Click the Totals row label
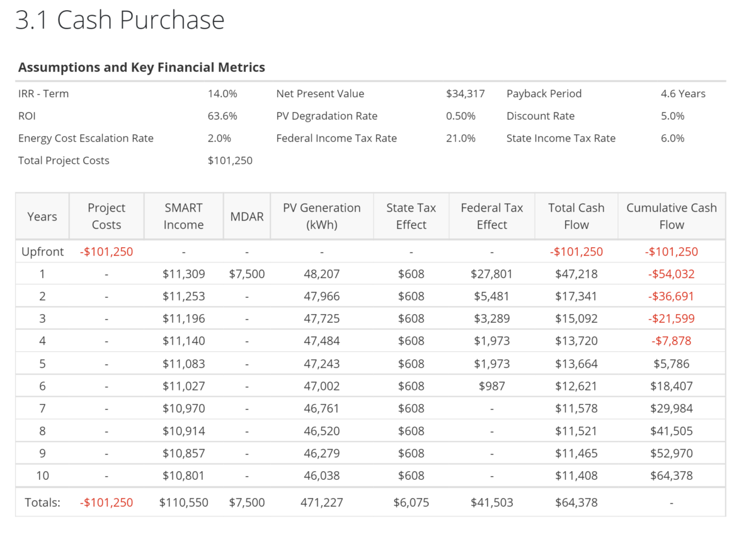The height and width of the screenshot is (536, 756). [x=42, y=503]
